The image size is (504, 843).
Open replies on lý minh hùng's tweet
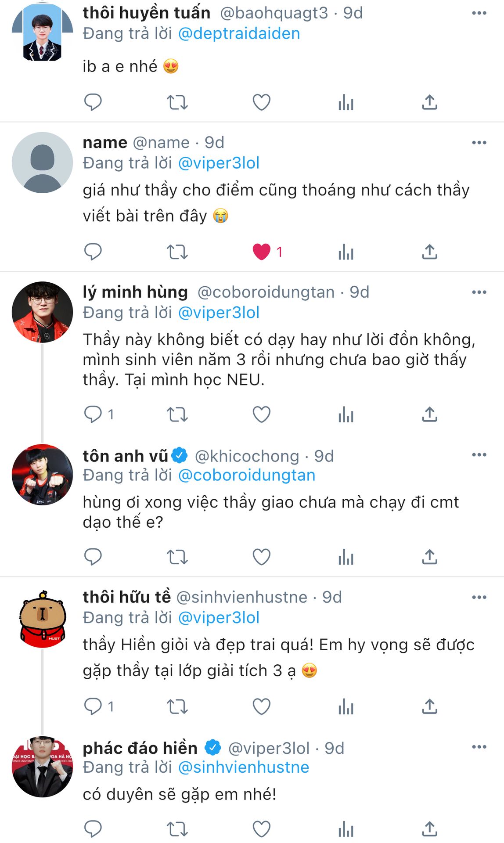pyautogui.click(x=93, y=414)
